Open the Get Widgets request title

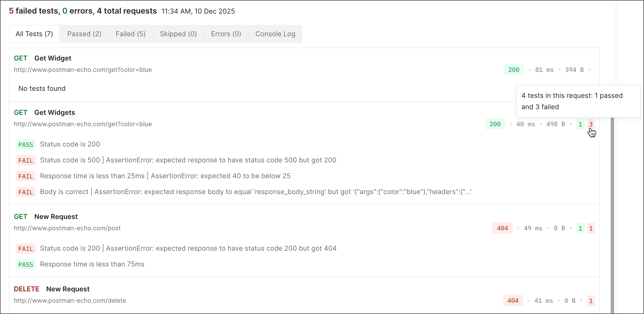(x=55, y=113)
